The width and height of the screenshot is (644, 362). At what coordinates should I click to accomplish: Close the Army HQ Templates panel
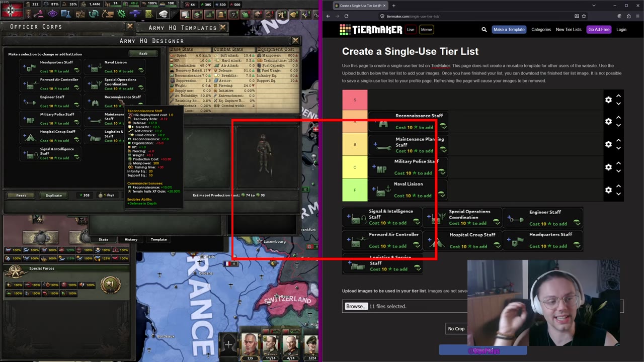pyautogui.click(x=223, y=27)
